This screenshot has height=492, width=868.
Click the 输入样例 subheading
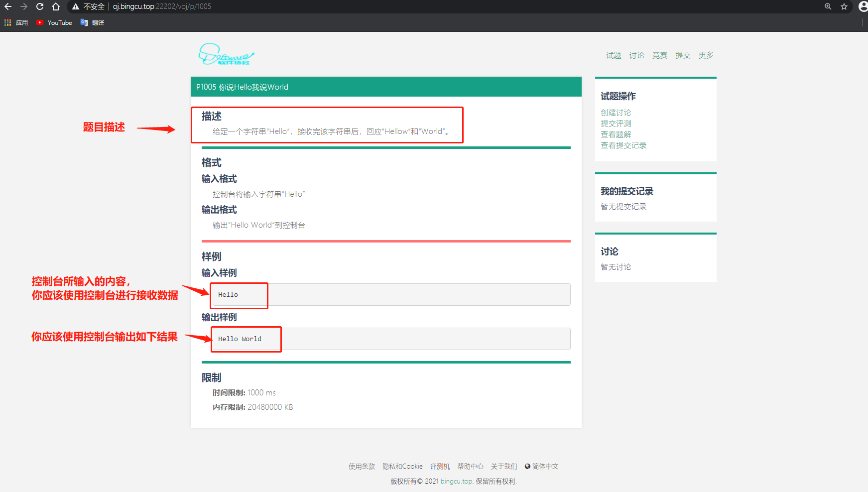pyautogui.click(x=219, y=273)
